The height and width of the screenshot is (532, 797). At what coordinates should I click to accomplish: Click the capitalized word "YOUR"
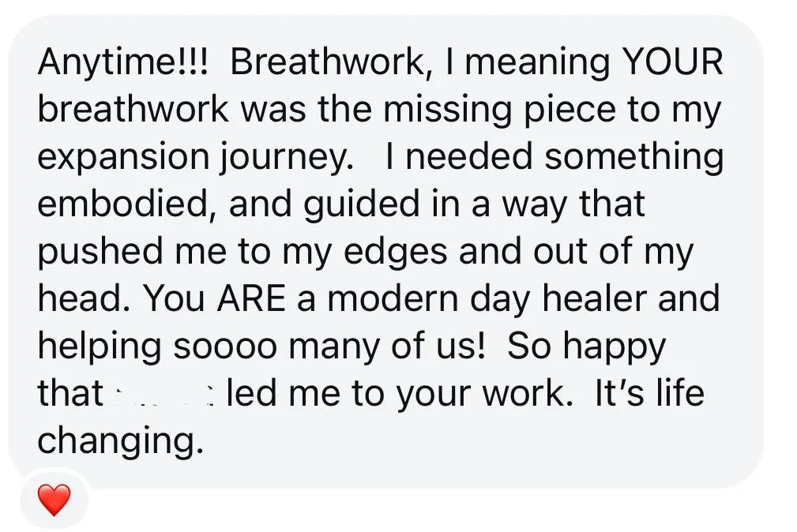tap(672, 62)
